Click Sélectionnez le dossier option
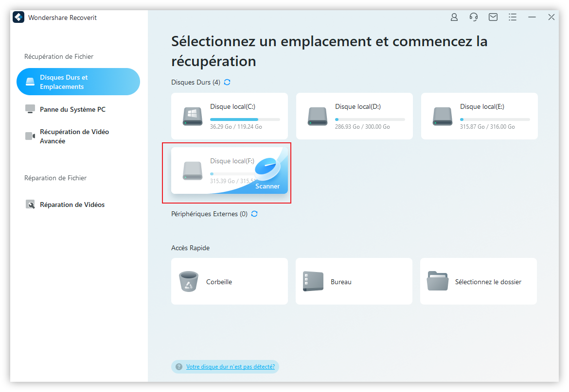The image size is (569, 392). 479,281
